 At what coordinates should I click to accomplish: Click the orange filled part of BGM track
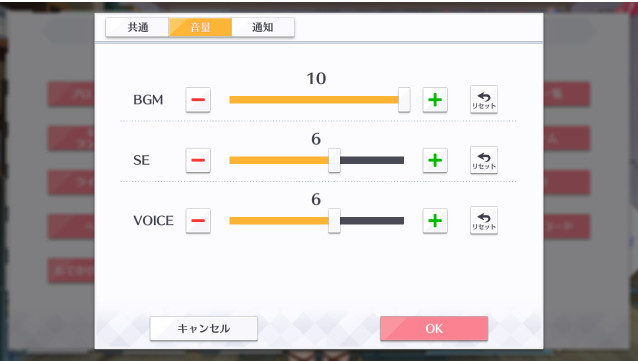[314, 100]
